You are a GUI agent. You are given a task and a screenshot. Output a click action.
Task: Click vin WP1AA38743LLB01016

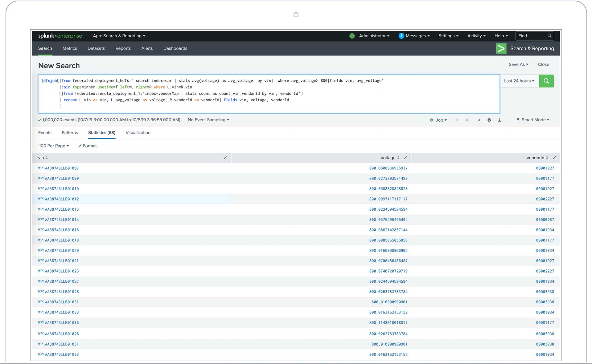(59, 230)
